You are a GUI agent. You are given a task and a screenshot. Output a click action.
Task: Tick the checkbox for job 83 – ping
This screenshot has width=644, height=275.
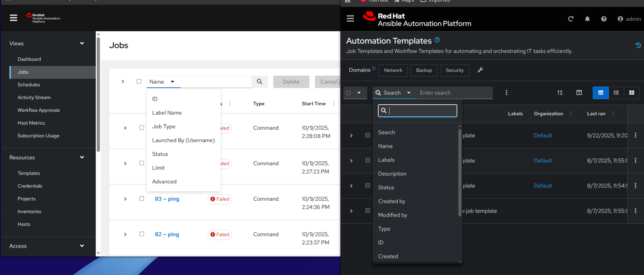click(142, 198)
